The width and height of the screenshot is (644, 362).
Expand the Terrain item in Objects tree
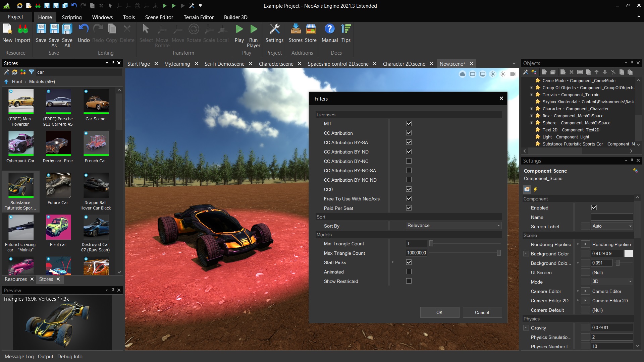pos(531,95)
